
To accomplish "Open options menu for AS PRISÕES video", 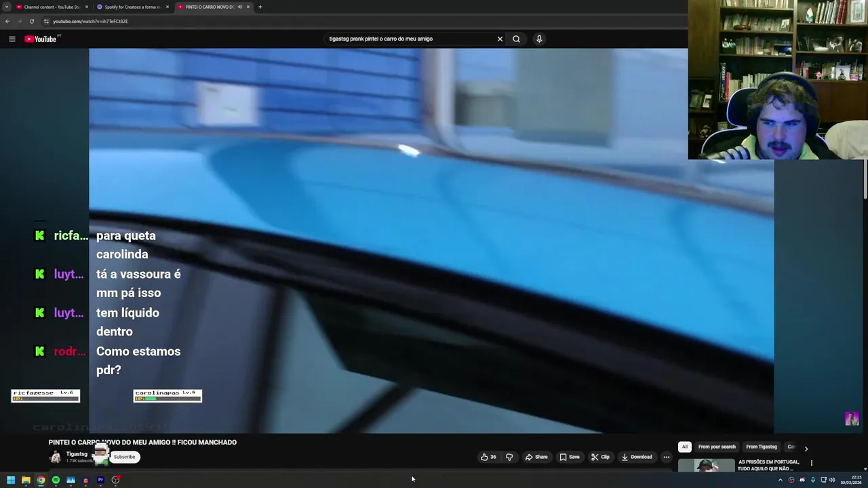I will (811, 463).
